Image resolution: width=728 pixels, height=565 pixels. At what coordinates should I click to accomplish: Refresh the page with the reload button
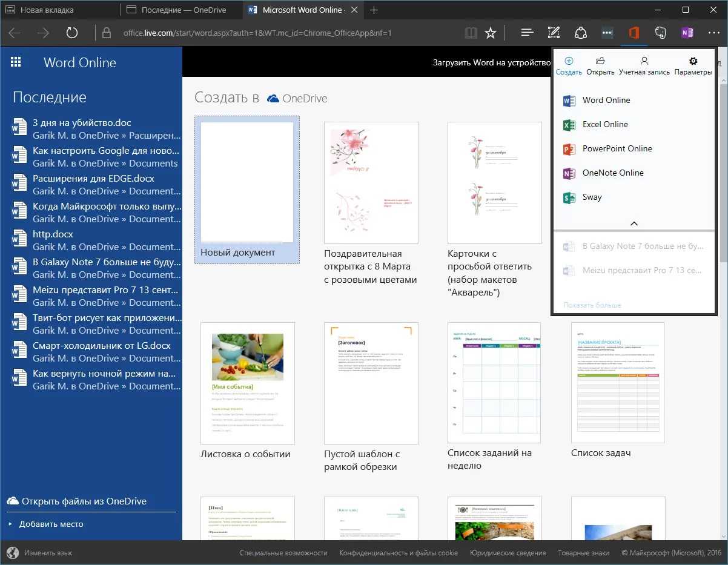[72, 33]
